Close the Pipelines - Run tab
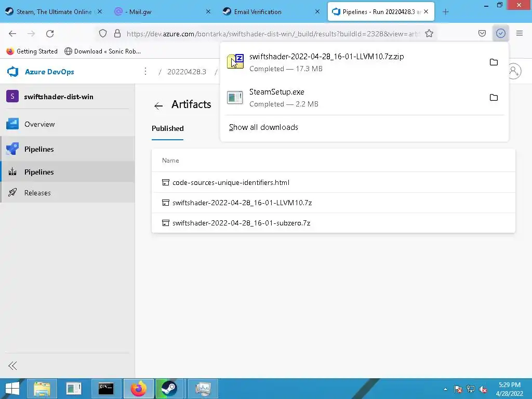This screenshot has width=532, height=399. point(426,11)
